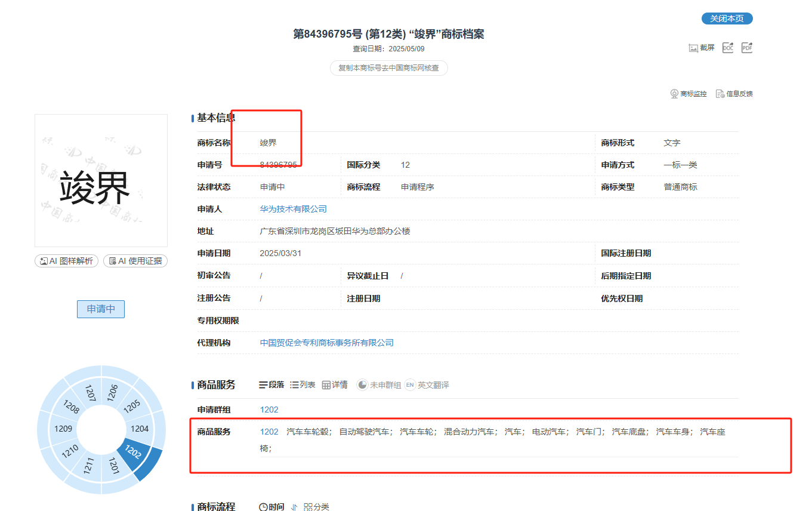Screen dimensions: 812x511
Task: Select highlighted segment 1202 in donut chart
Action: [134, 453]
